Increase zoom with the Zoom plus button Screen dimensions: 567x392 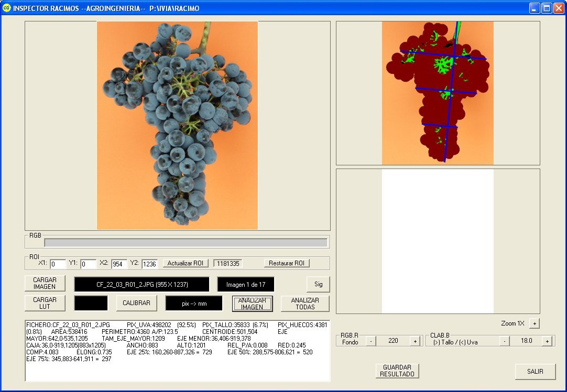[534, 323]
